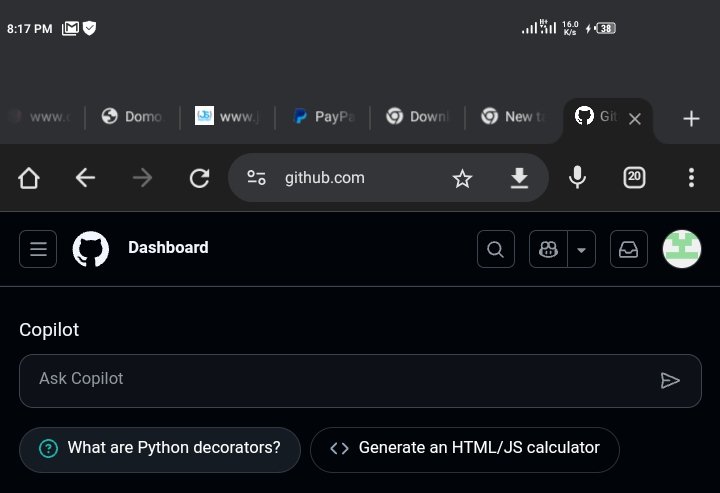Click the forward navigation arrow
The height and width of the screenshot is (493, 720).
click(142, 178)
